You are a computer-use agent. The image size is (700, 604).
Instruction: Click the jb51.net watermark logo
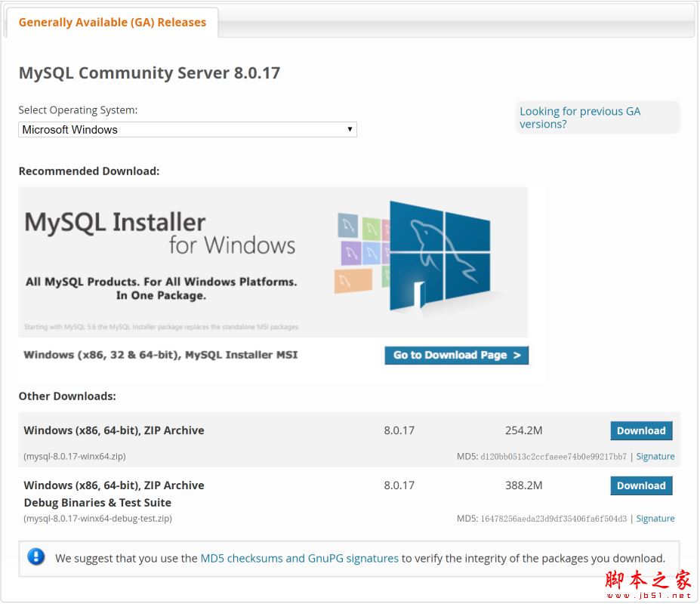[648, 584]
